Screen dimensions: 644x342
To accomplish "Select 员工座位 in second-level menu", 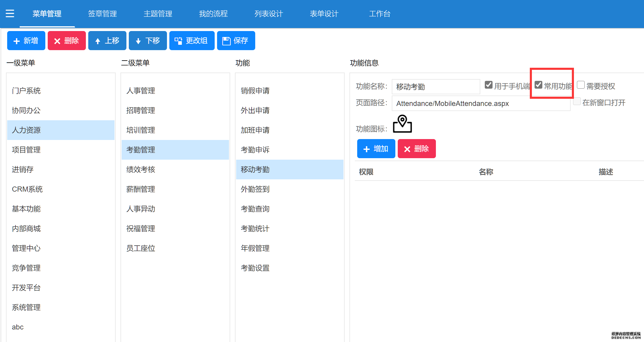I will [175, 248].
